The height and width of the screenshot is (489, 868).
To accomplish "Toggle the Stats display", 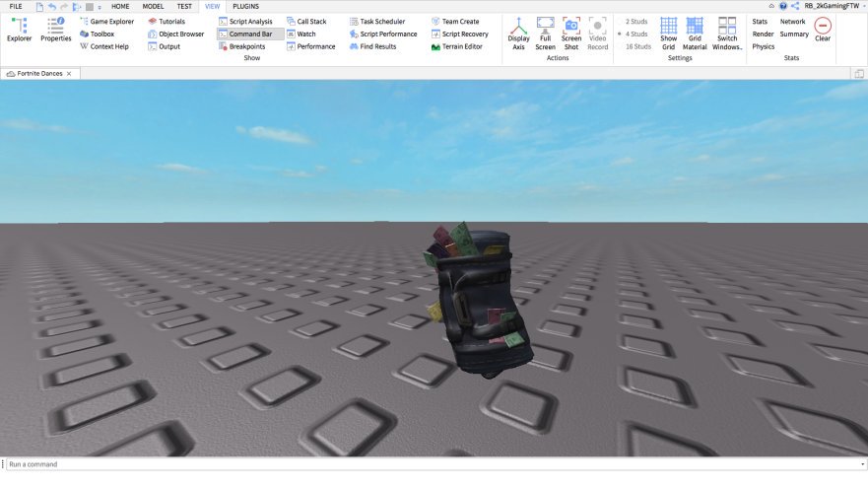I will click(760, 21).
